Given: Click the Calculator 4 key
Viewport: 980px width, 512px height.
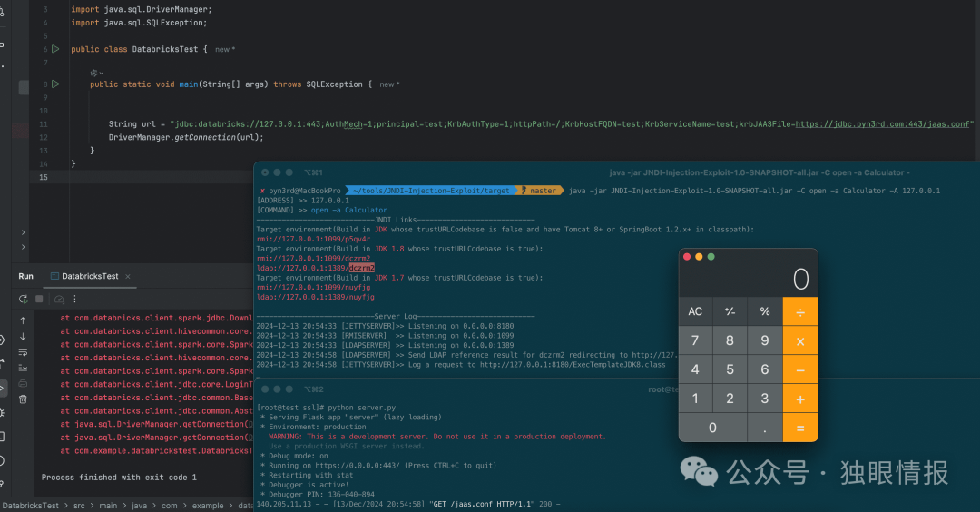Looking at the screenshot, I should coord(695,370).
